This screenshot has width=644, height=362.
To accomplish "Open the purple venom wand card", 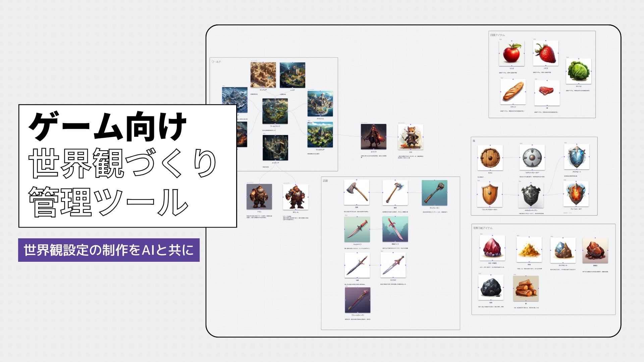I will coord(357,300).
